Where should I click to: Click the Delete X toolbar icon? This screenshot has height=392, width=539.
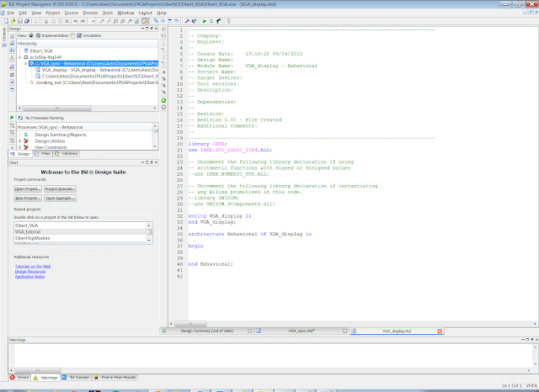[67, 21]
